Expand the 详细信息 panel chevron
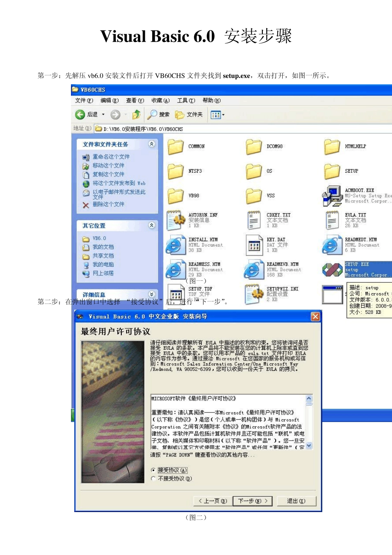The image size is (392, 555). pos(152,294)
